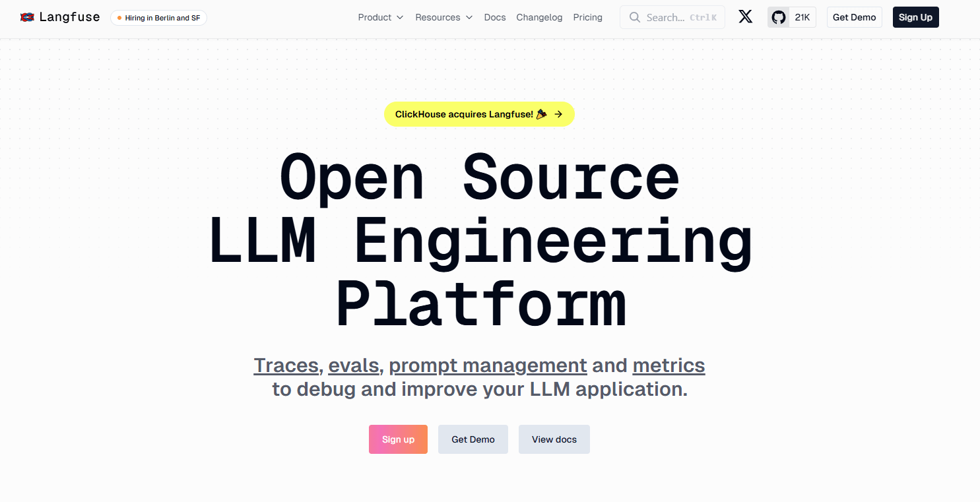Open the Changelog page
This screenshot has width=980, height=502.
(539, 17)
